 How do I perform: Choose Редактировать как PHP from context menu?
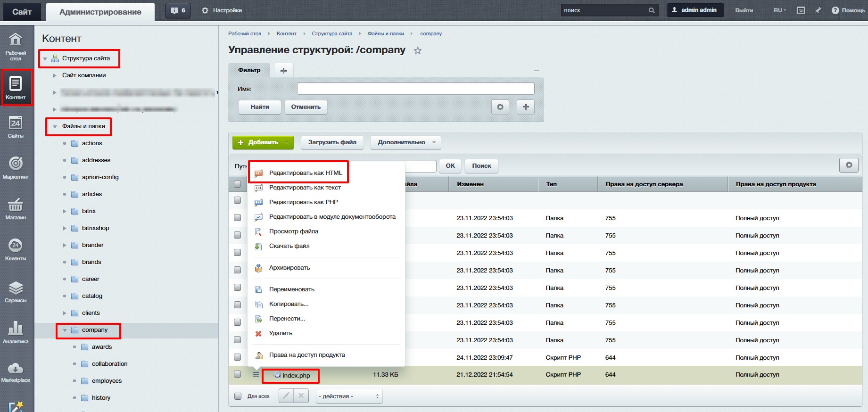point(303,202)
